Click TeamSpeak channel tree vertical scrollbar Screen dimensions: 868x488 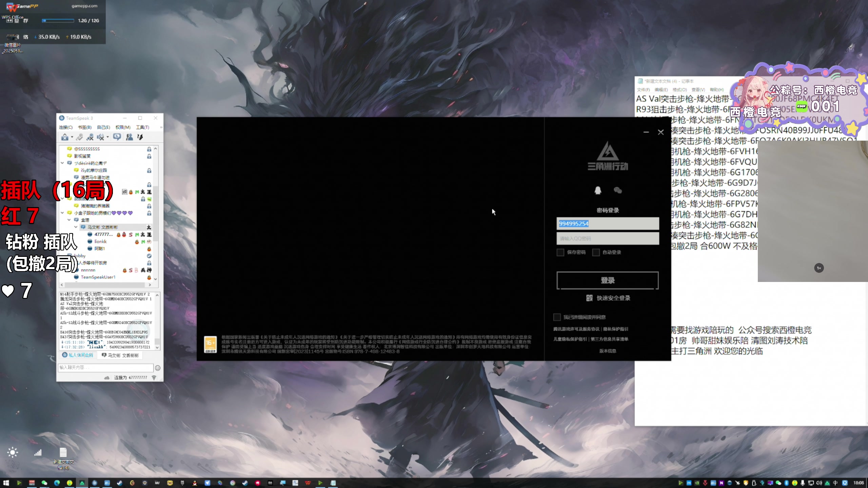[156, 213]
